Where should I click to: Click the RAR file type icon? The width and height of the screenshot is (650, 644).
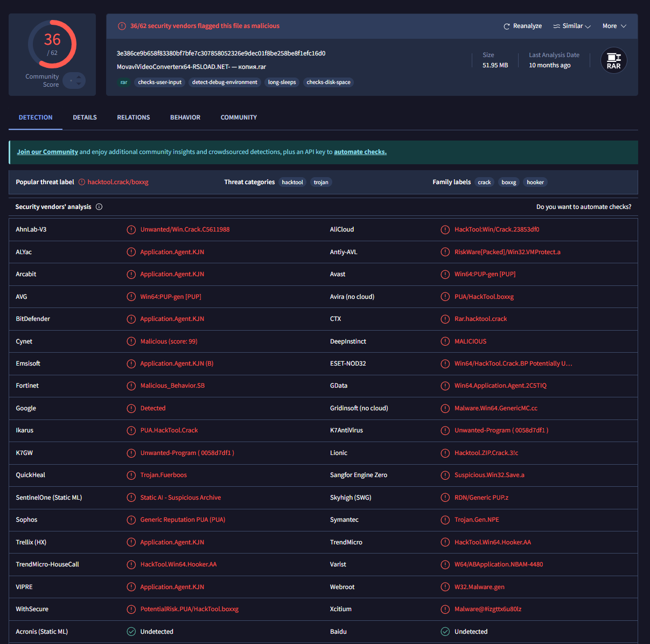613,60
